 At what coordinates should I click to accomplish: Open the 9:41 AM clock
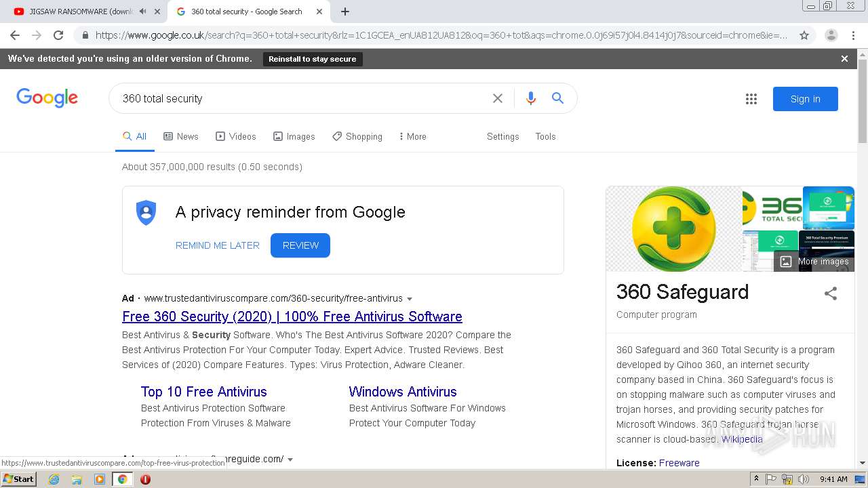tap(833, 479)
